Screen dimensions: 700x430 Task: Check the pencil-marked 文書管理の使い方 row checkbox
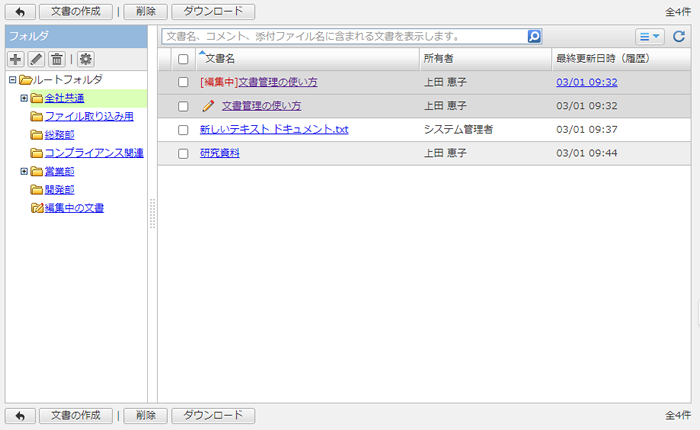click(x=183, y=106)
